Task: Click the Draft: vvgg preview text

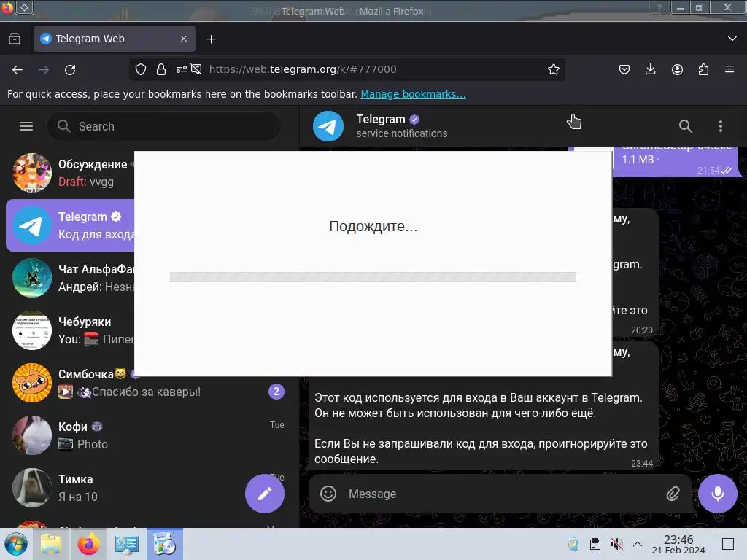Action: (x=86, y=182)
